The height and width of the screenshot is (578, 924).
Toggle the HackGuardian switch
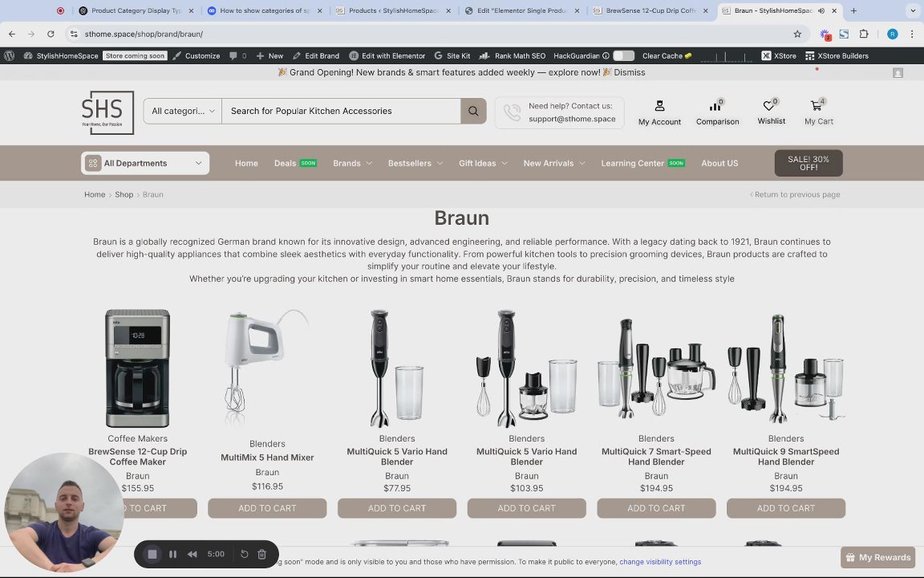[x=623, y=55]
